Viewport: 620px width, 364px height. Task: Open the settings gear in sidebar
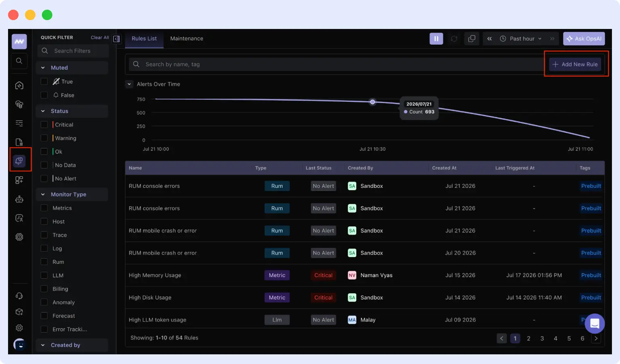(19, 328)
